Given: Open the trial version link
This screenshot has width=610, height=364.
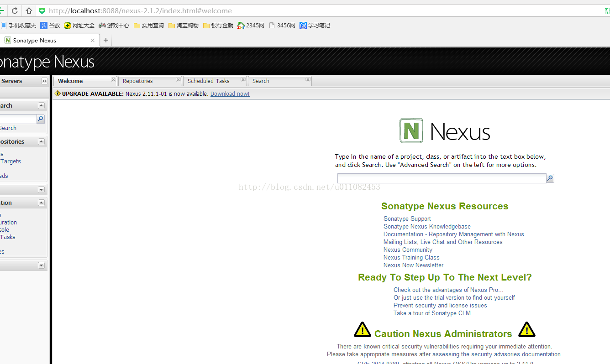Looking at the screenshot, I should [x=454, y=297].
